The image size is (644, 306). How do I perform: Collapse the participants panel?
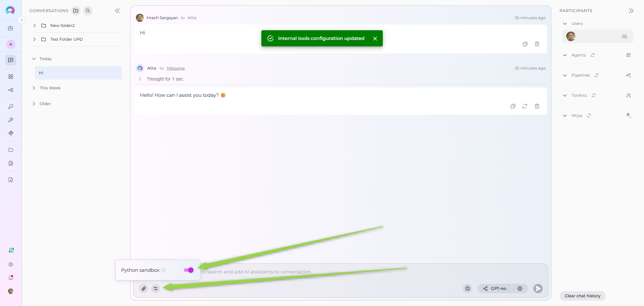[631, 11]
